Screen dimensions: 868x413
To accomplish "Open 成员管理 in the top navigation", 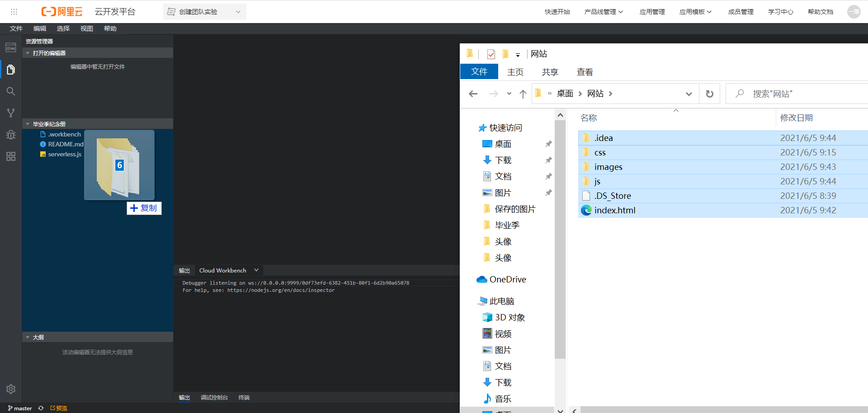I will tap(741, 12).
